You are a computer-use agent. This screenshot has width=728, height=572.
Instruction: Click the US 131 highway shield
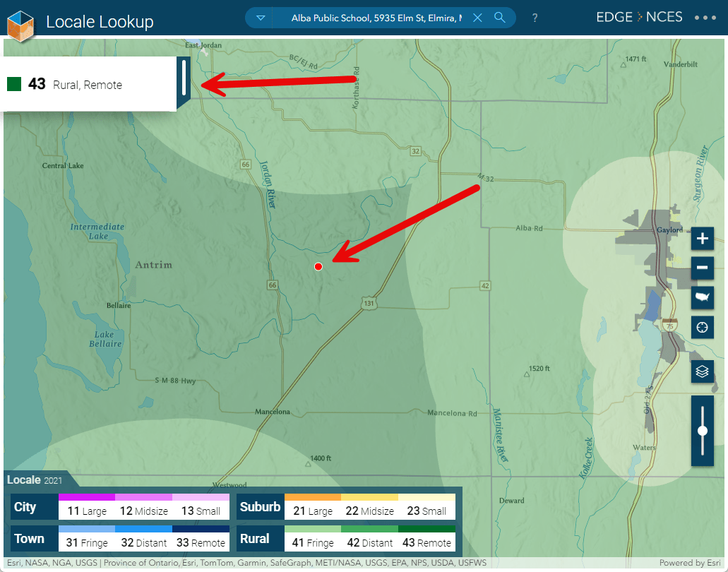[x=369, y=303]
